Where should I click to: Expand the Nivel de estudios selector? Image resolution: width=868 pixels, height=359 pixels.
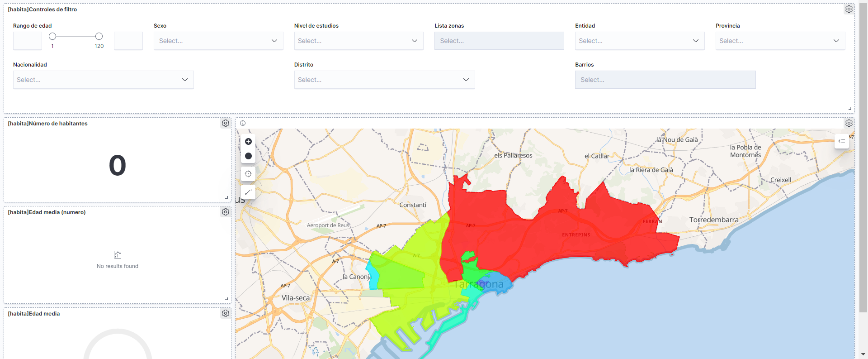pyautogui.click(x=358, y=41)
